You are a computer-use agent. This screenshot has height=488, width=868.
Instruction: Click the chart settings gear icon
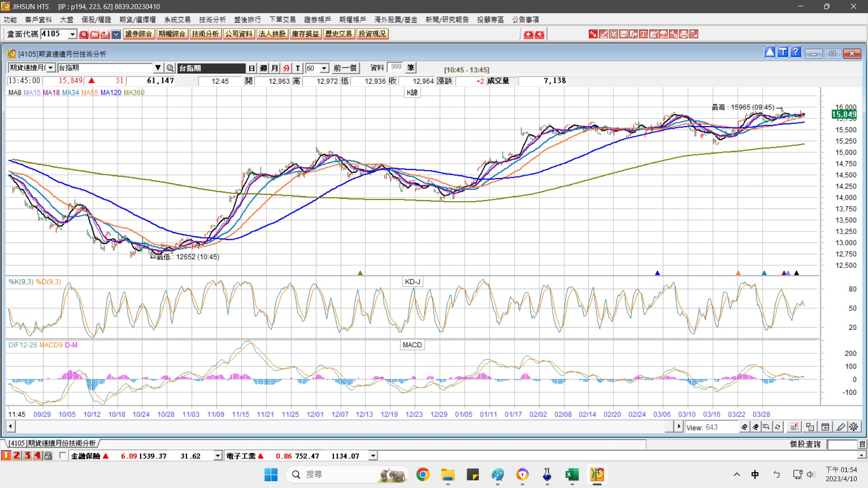click(854, 427)
